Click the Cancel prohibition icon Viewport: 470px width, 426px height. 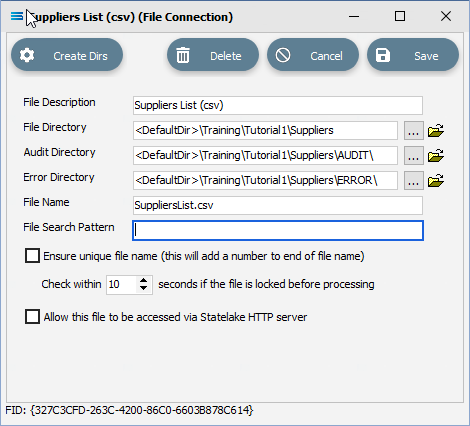pyautogui.click(x=283, y=55)
